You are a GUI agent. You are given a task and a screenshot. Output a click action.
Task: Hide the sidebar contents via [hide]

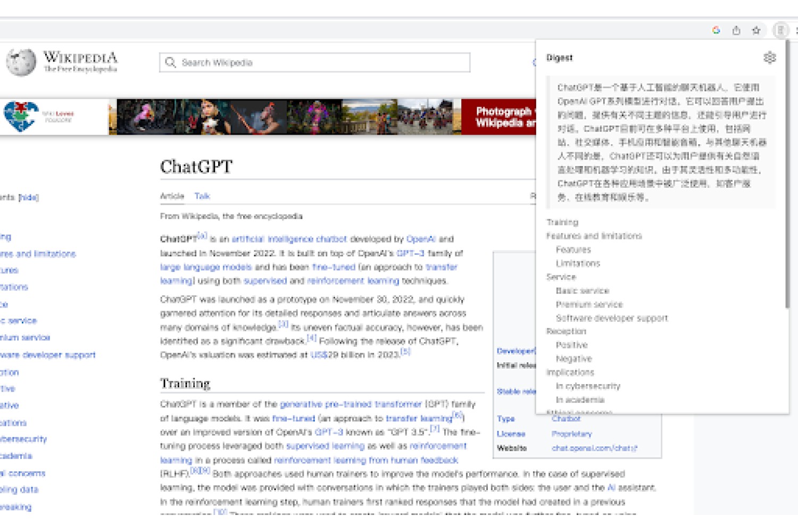coord(29,197)
